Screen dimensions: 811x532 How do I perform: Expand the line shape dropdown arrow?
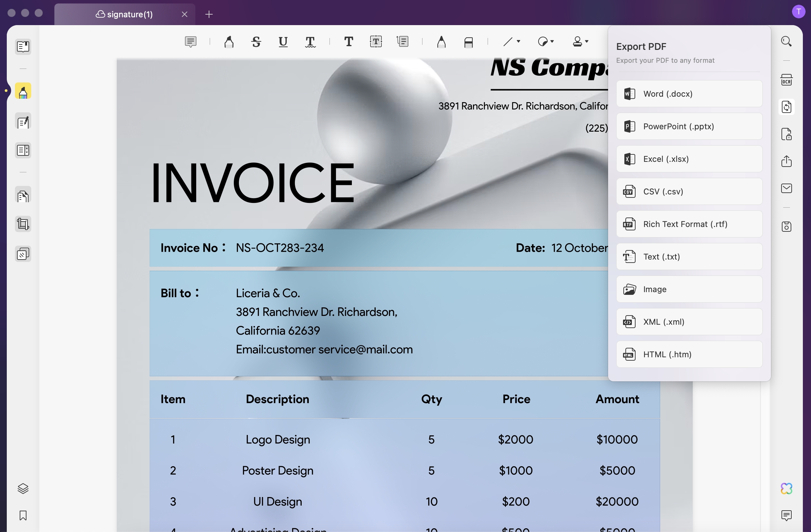point(518,42)
